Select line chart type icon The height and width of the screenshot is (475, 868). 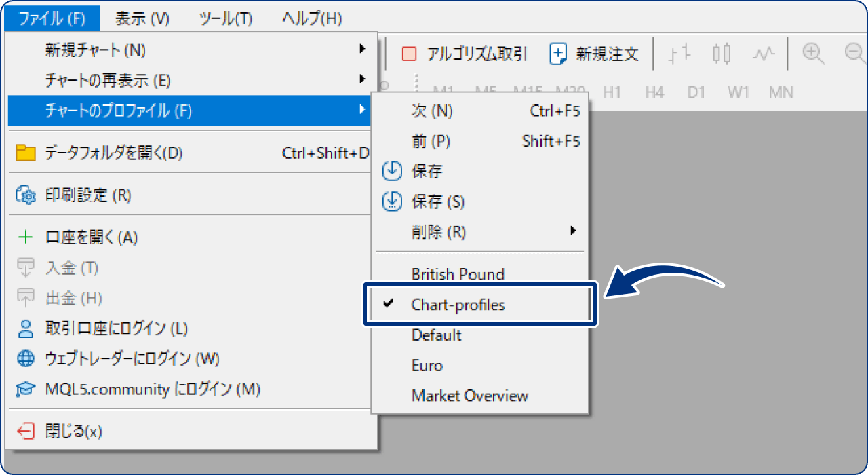764,54
